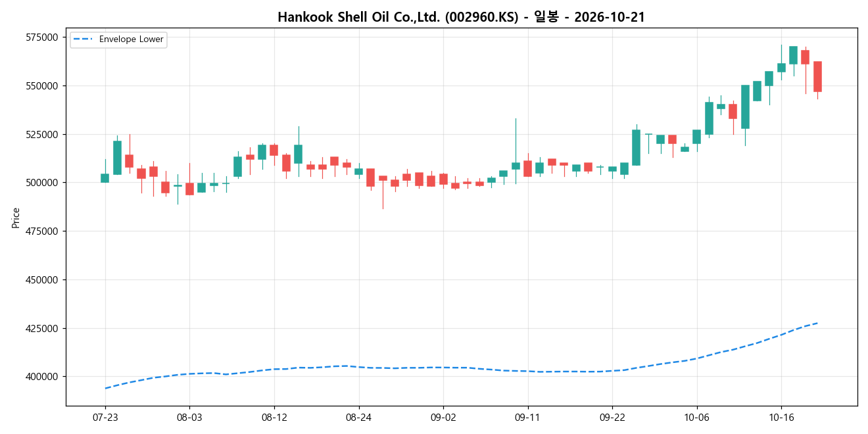Image resolution: width=868 pixels, height=434 pixels.
Task: Click the 09-11 date label
Action: pos(527,418)
